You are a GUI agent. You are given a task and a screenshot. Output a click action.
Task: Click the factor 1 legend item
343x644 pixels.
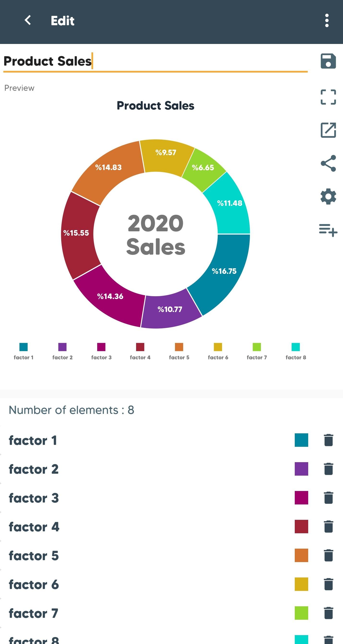24,351
